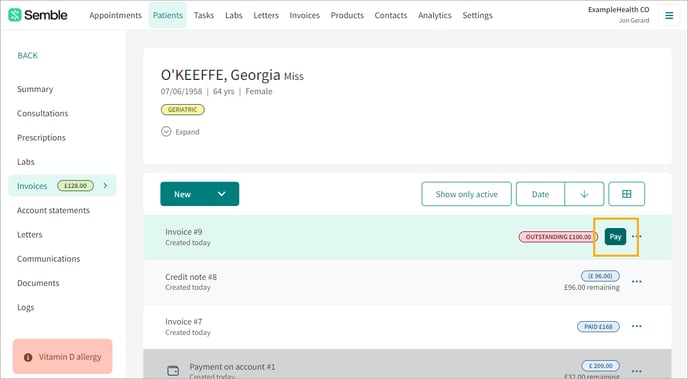Click the £ 200.00 payment badge
This screenshot has width=688, height=379.
pyautogui.click(x=601, y=366)
